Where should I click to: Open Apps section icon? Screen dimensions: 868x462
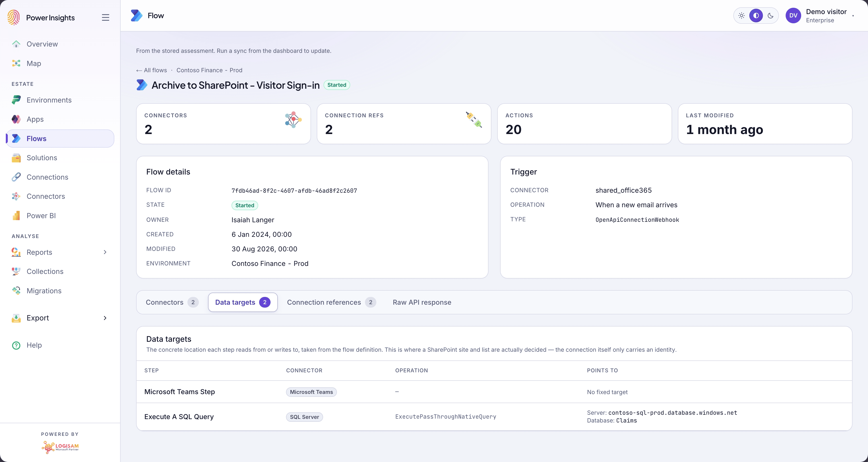click(16, 119)
